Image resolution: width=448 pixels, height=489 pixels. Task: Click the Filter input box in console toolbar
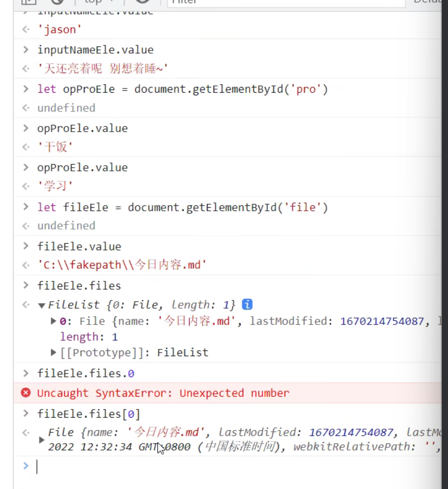coord(286,2)
